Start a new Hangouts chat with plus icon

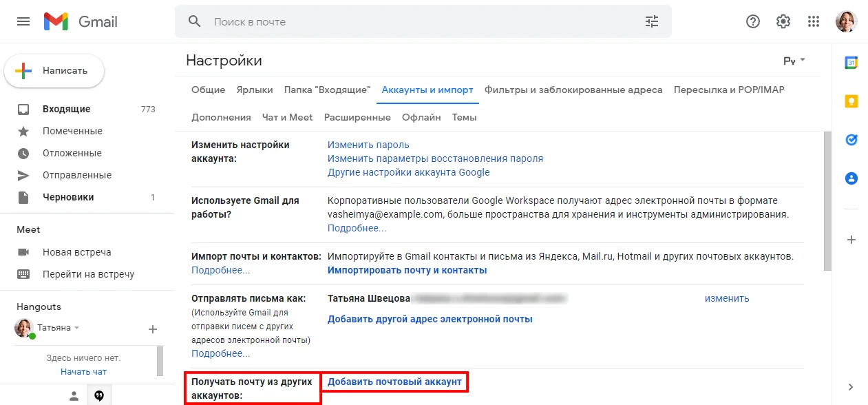(153, 329)
